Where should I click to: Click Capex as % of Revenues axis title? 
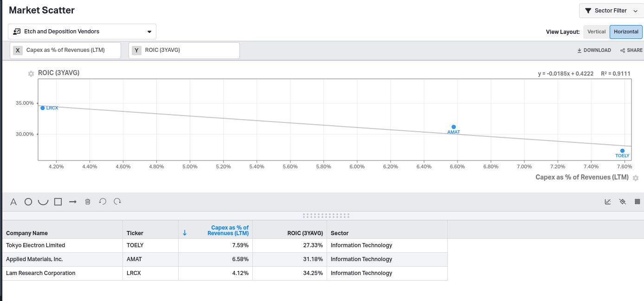point(582,177)
